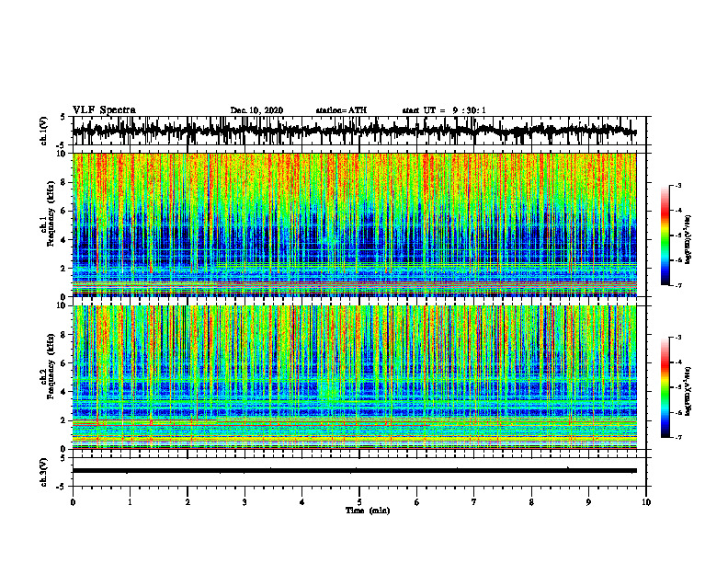Click the "-5" voltage tick of ch.1(V) panel
This screenshot has height=563, width=728.
[x=63, y=145]
